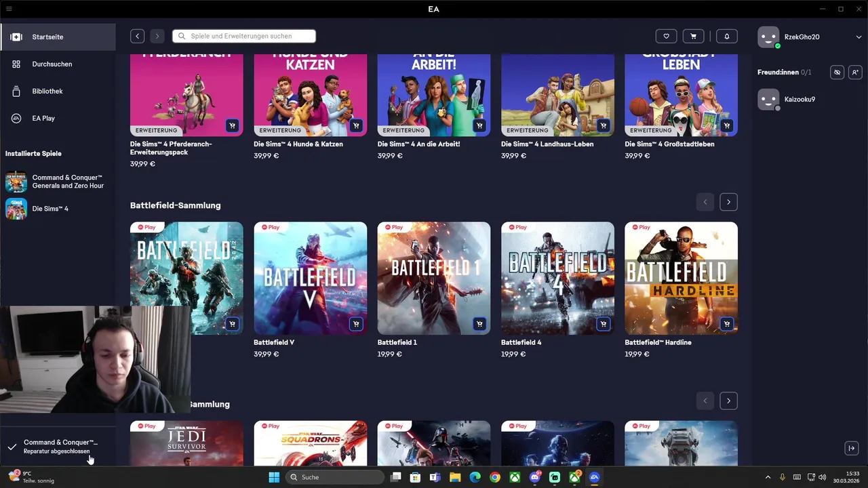Viewport: 868px width, 488px height.
Task: Open EA Play in sidebar
Action: [58, 118]
